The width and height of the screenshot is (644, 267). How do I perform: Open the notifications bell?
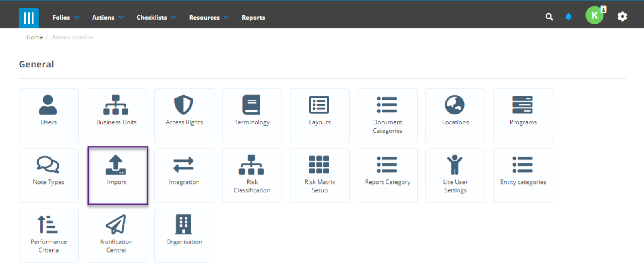(568, 16)
